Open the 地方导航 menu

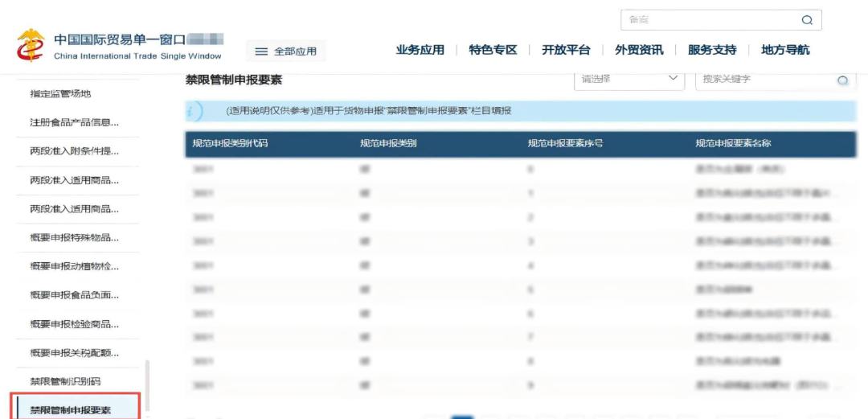[x=785, y=50]
